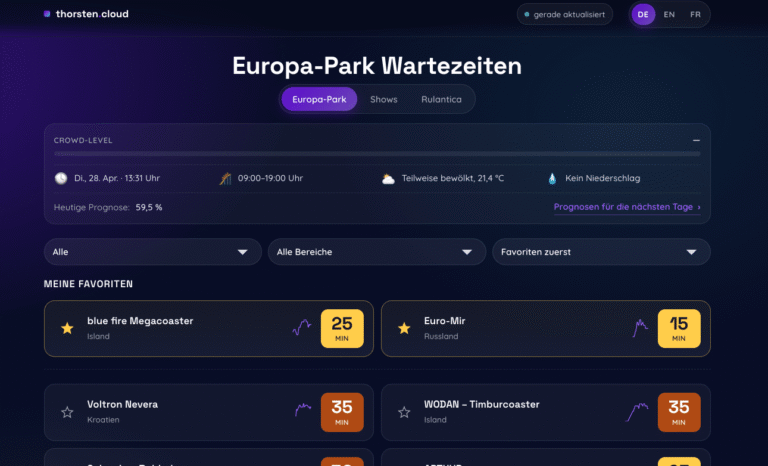Click the 59,5 % forecast value
This screenshot has height=466, width=768.
click(x=149, y=207)
